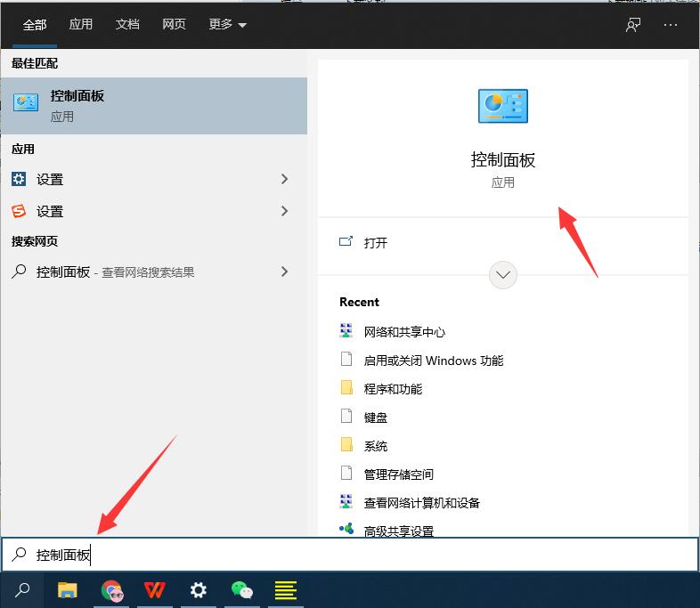The image size is (700, 608).
Task: Click the blue gear Settings app icon
Action: click(19, 179)
